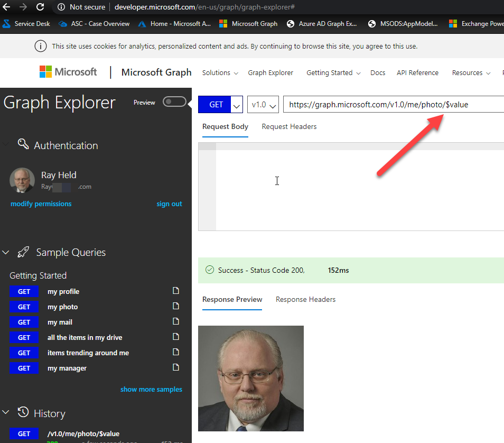Image resolution: width=504 pixels, height=443 pixels.
Task: Collapse the Authentication section
Action: [6, 144]
